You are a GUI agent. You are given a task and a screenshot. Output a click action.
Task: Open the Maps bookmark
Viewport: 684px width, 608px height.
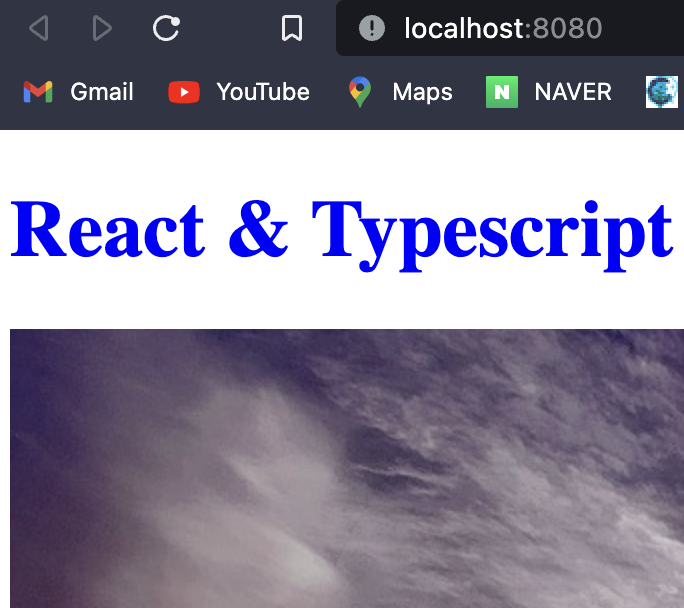click(400, 92)
